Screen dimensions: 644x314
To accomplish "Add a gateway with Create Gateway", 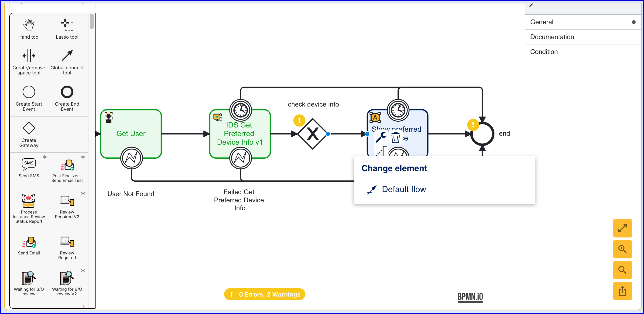I will (x=29, y=129).
